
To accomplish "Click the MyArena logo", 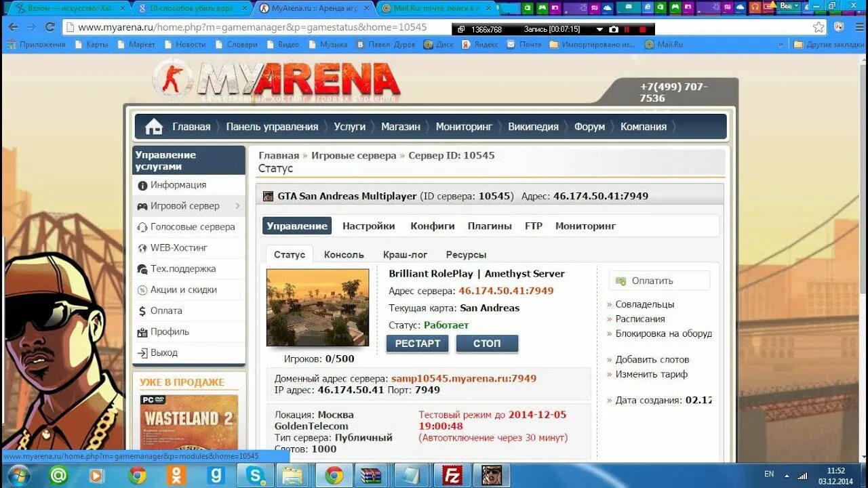I will point(276,79).
